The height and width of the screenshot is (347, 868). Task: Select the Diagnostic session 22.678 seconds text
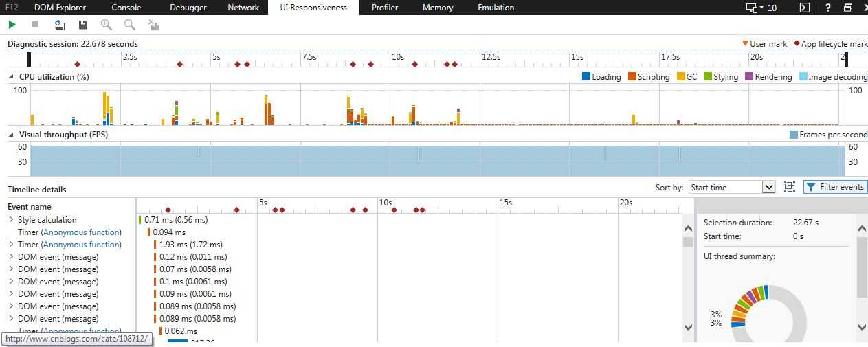point(73,43)
